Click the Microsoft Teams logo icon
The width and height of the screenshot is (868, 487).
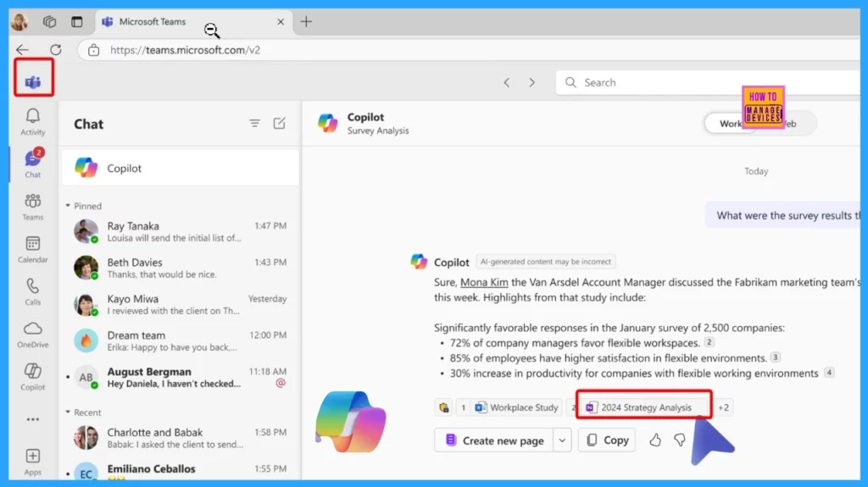(33, 82)
